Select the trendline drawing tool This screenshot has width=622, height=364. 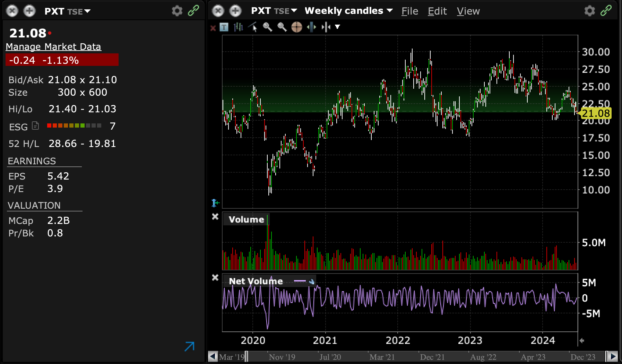(x=253, y=27)
